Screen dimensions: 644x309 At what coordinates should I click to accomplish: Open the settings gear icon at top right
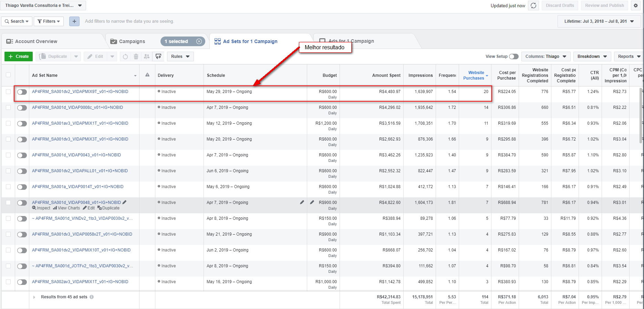(x=636, y=6)
